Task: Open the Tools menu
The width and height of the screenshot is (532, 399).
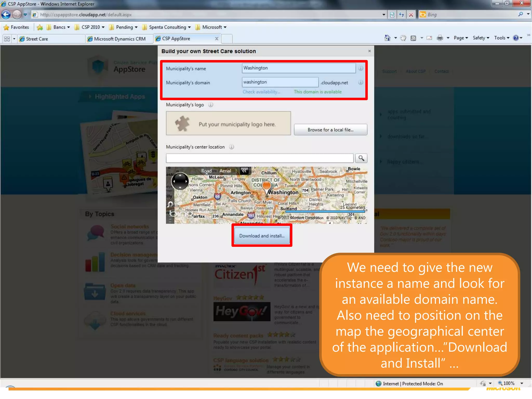Action: (x=502, y=38)
